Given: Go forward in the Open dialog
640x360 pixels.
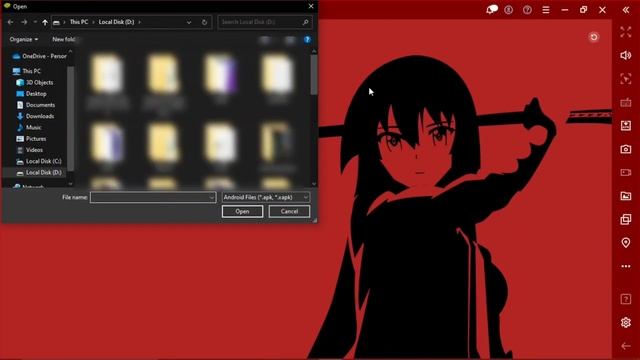Looking at the screenshot, I should coord(24,22).
